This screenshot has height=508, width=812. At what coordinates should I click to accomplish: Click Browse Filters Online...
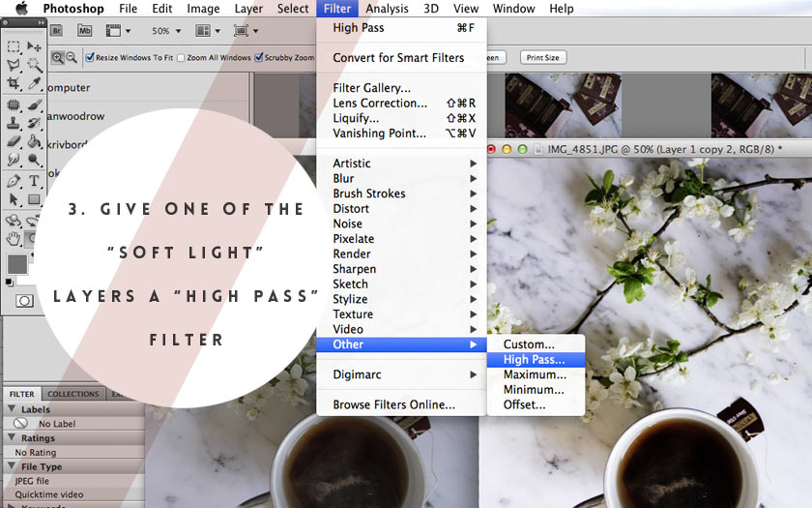click(401, 404)
